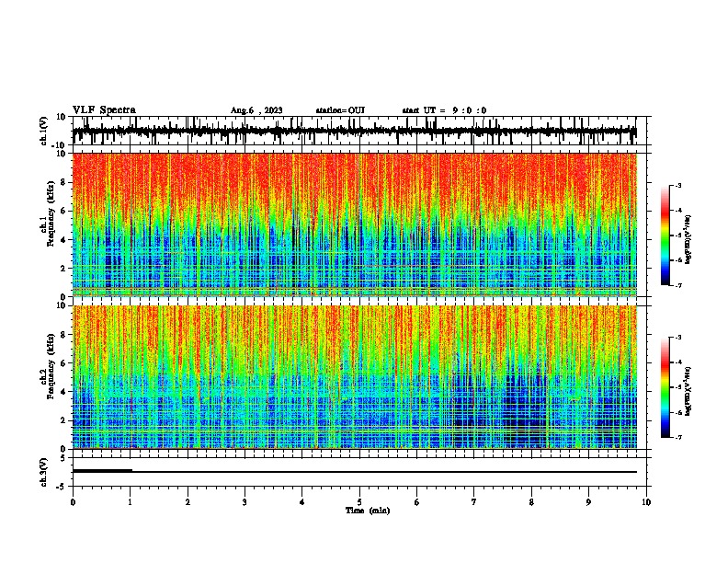
Task: Click the date label 'Aug.6, 2023'
Action: click(256, 110)
